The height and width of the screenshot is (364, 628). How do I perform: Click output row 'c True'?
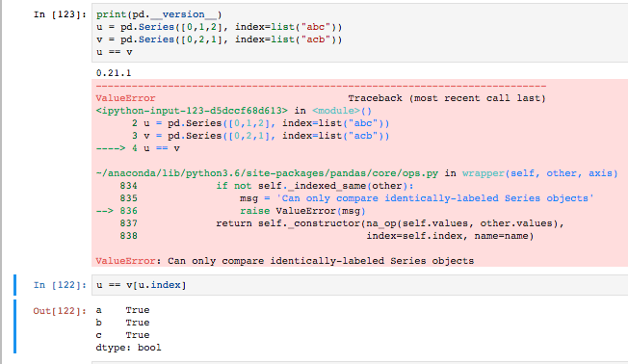click(x=122, y=335)
